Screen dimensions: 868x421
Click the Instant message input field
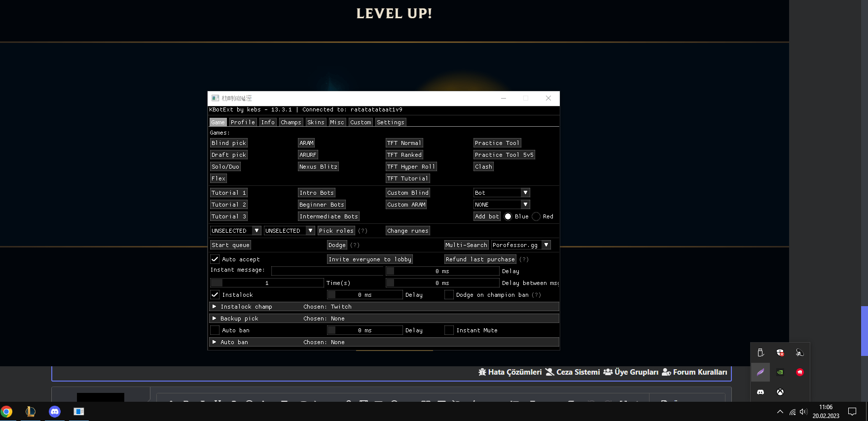point(327,271)
